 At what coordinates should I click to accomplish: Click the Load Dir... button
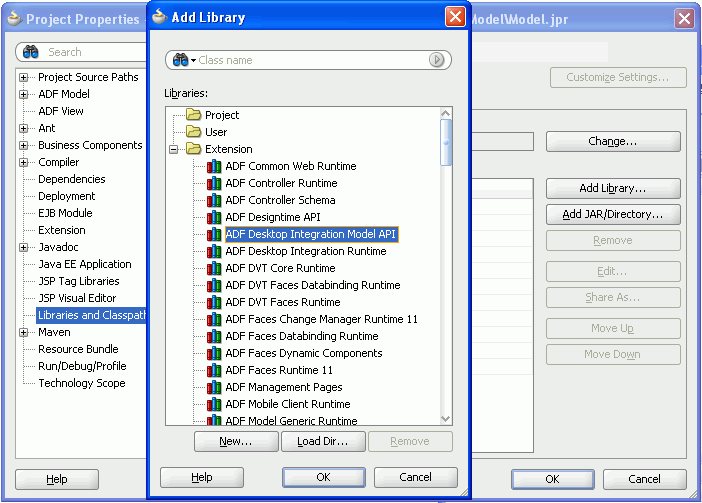pos(323,441)
